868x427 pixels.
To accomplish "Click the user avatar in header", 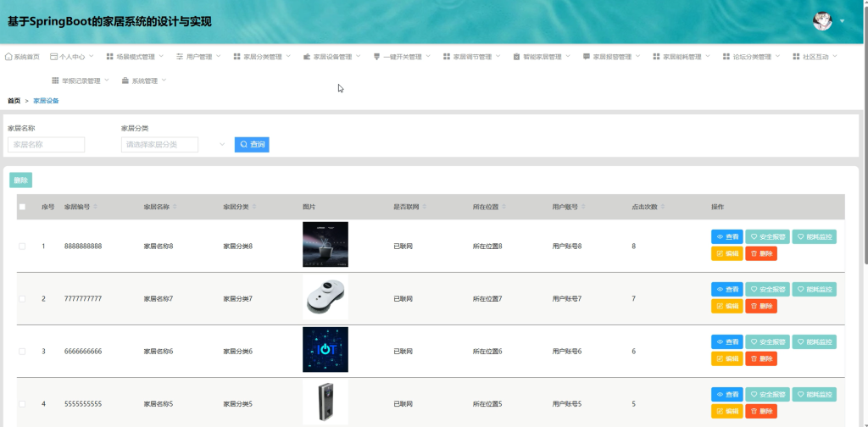I will point(822,21).
